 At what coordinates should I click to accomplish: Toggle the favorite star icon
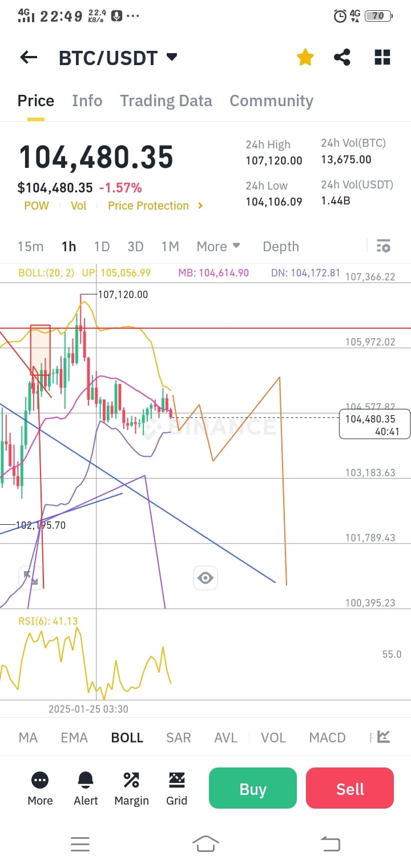coord(305,57)
